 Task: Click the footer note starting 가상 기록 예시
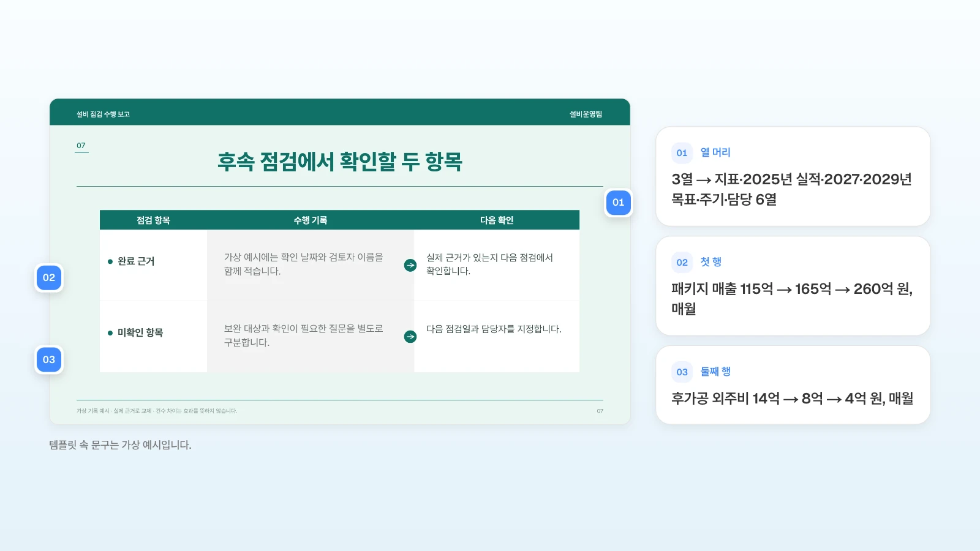pyautogui.click(x=157, y=411)
